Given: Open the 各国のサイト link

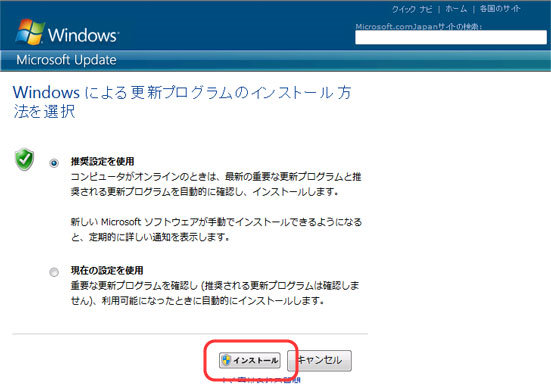Looking at the screenshot, I should click(500, 9).
